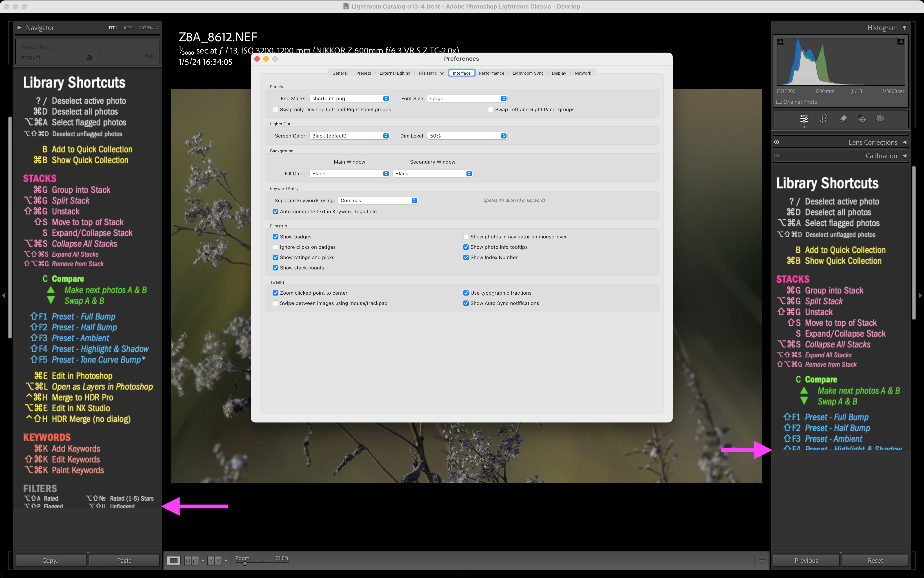Expand the Calibration panel triangle

click(904, 156)
